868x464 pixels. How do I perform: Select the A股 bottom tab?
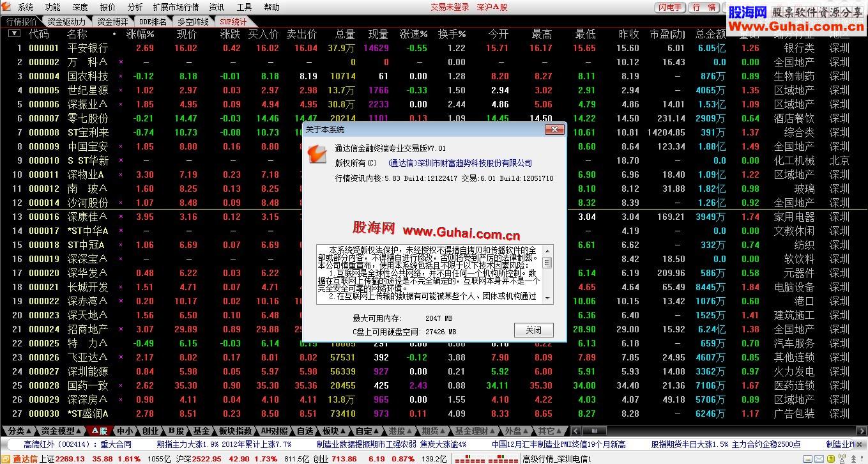[100, 431]
